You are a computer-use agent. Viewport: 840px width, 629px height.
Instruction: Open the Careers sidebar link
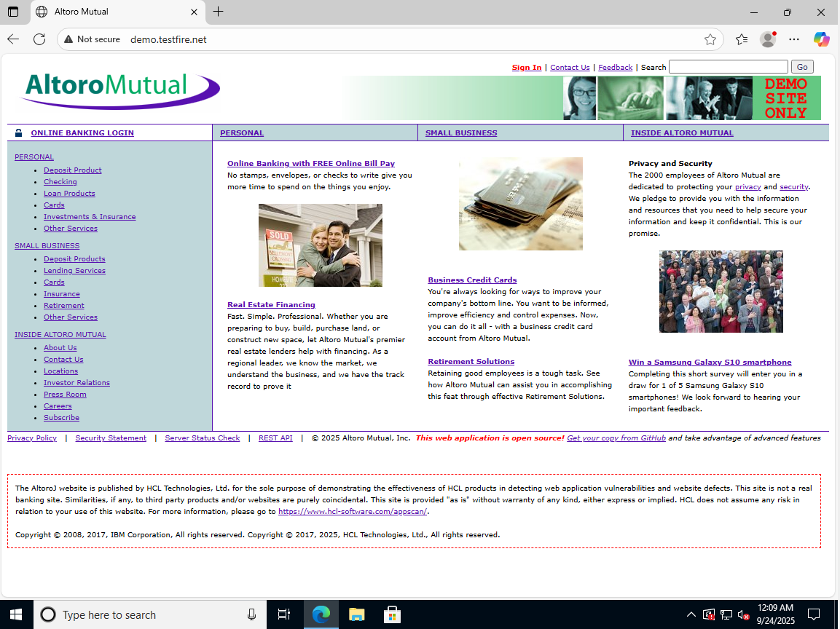tap(58, 406)
